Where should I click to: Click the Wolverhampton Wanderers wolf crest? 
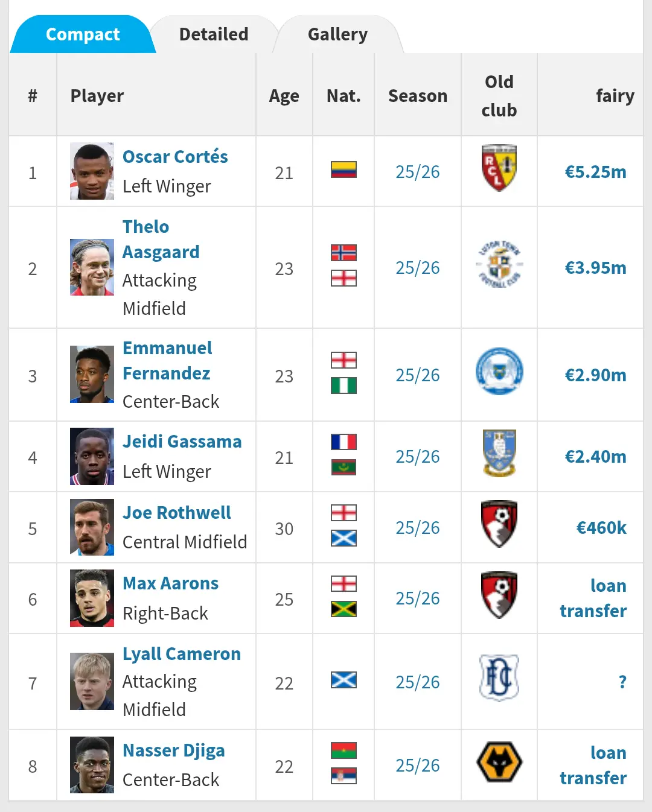499,762
